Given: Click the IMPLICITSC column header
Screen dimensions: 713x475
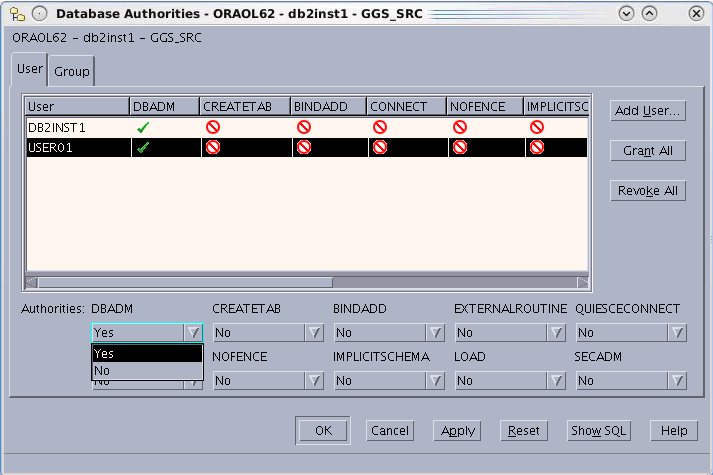Looking at the screenshot, I should [556, 106].
